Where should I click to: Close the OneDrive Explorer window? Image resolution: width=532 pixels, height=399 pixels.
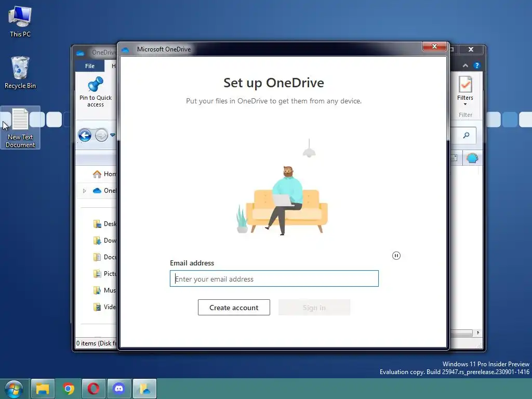(x=471, y=49)
